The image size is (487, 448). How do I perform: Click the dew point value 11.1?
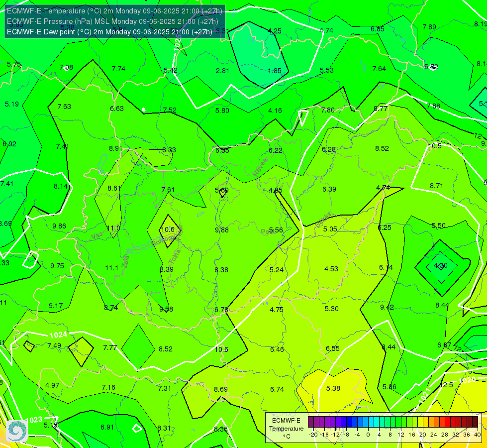112,268
